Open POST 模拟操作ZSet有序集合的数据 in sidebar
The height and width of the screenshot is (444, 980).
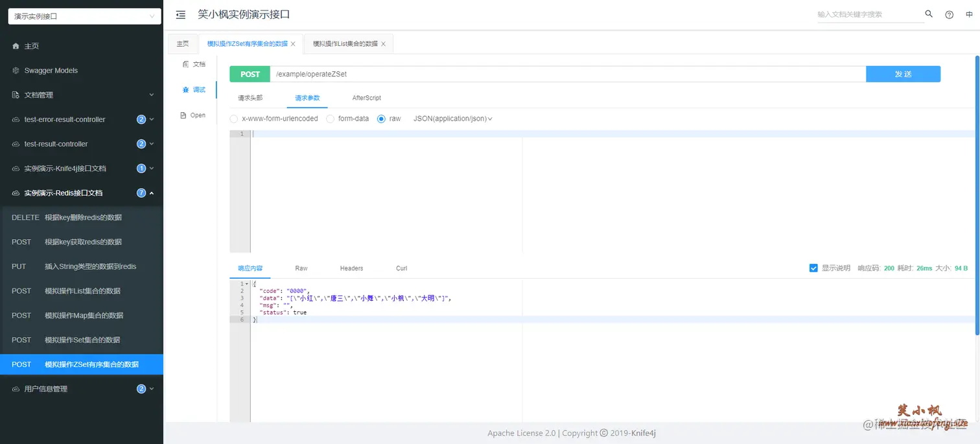[82, 364]
